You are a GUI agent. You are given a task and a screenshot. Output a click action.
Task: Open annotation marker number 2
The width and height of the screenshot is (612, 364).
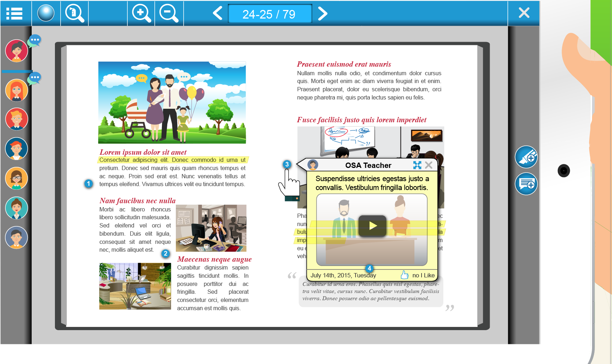[165, 253]
